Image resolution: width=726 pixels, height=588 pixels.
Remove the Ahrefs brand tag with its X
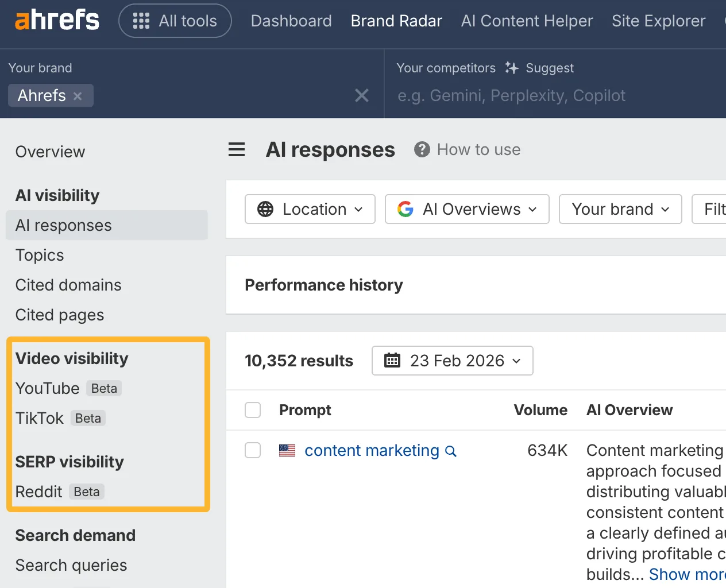coord(78,96)
